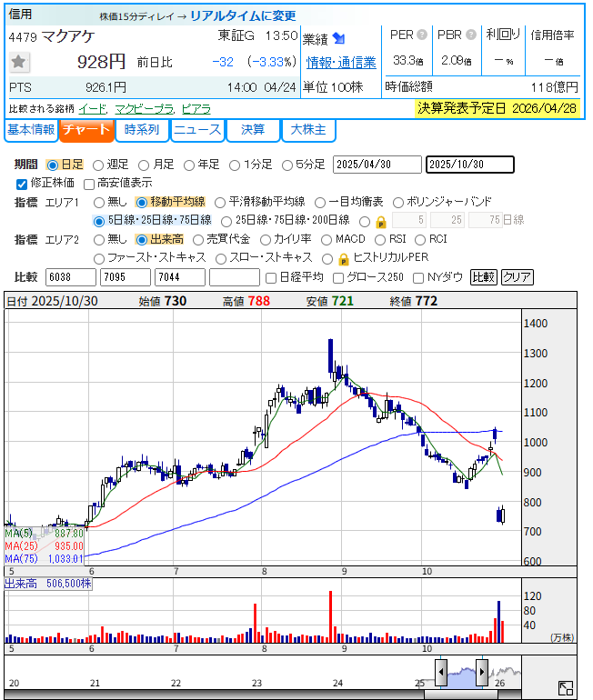
Task: Open the チャート tab
Action: (86, 130)
